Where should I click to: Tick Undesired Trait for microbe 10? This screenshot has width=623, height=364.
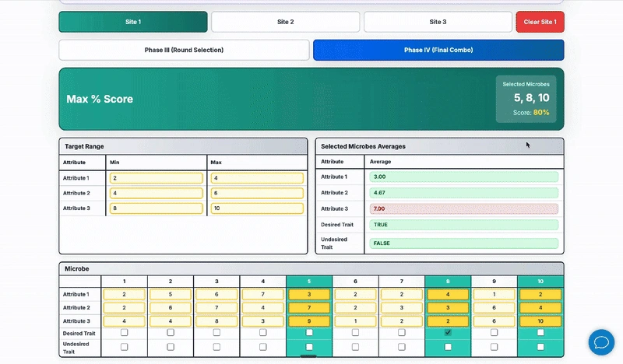pos(540,347)
